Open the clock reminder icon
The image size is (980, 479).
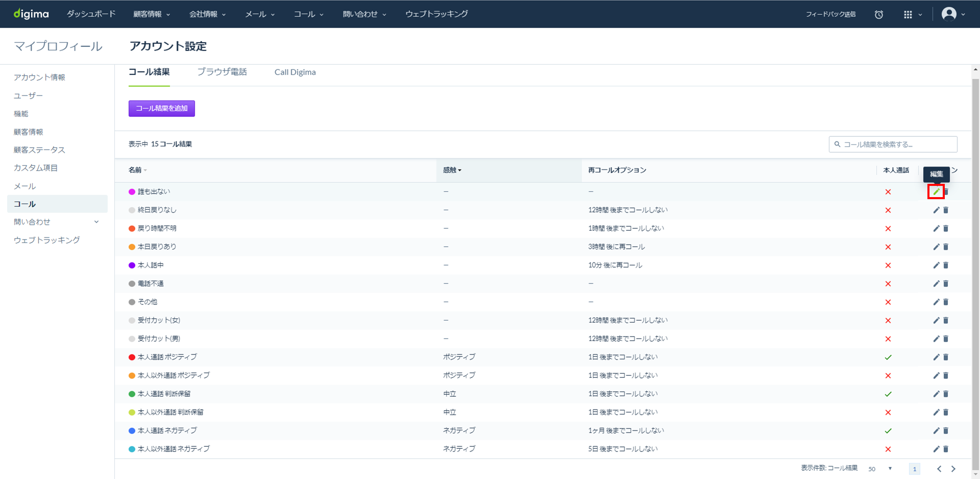point(878,14)
